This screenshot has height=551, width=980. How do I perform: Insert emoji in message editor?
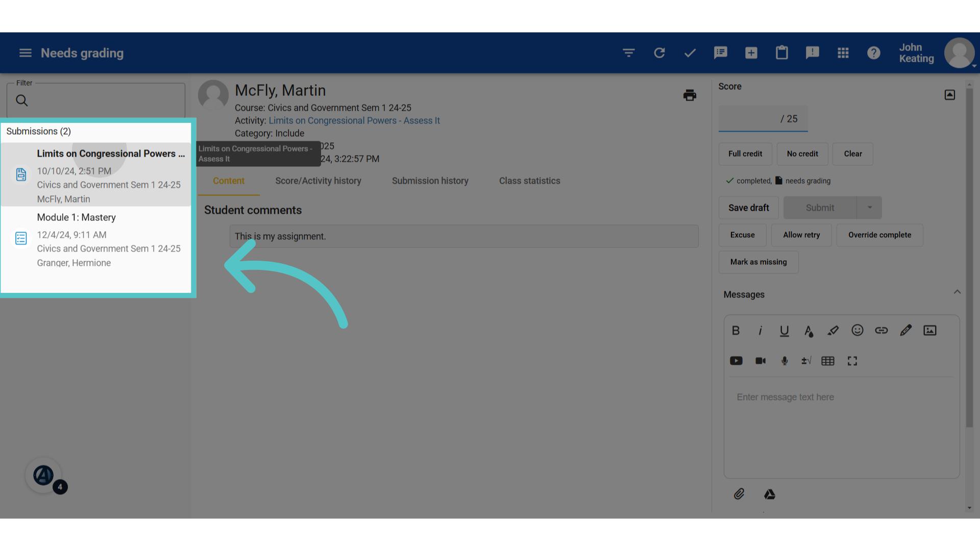click(x=857, y=330)
